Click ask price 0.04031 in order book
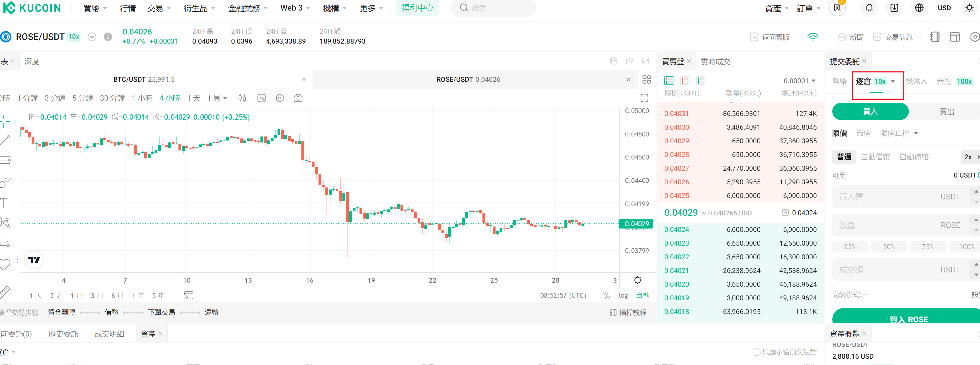 (x=676, y=114)
